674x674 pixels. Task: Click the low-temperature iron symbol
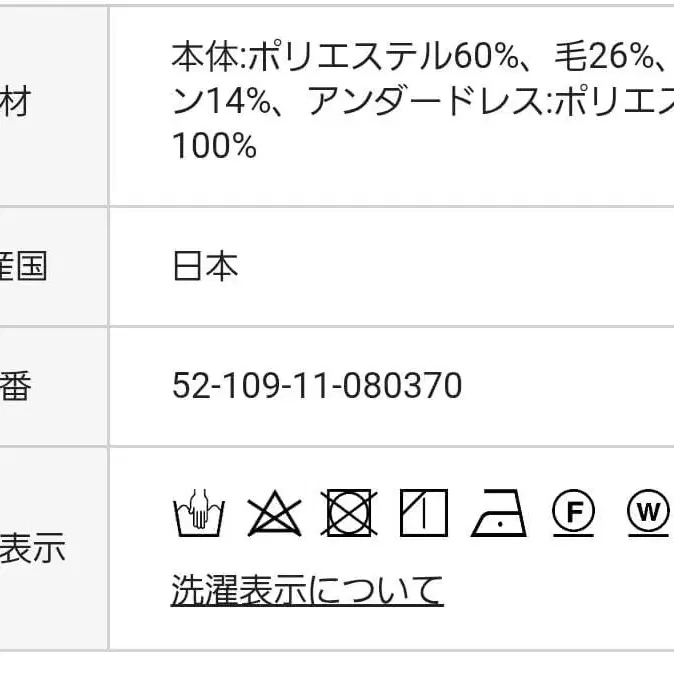(498, 513)
